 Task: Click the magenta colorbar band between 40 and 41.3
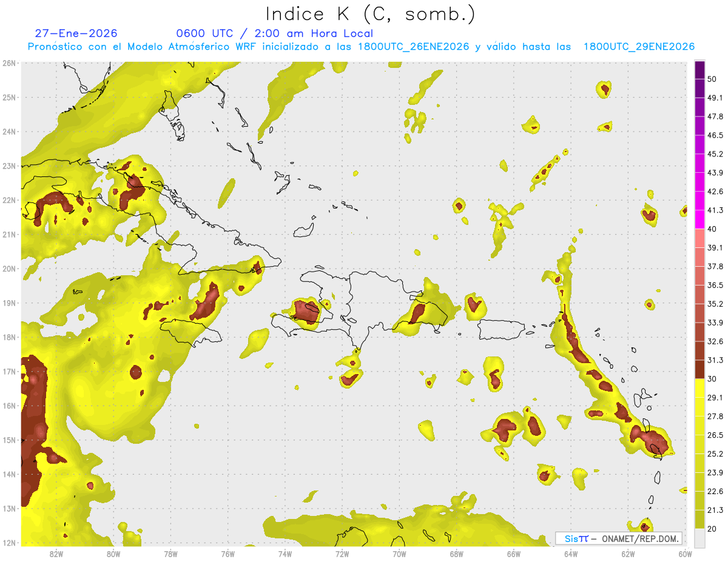click(x=699, y=219)
